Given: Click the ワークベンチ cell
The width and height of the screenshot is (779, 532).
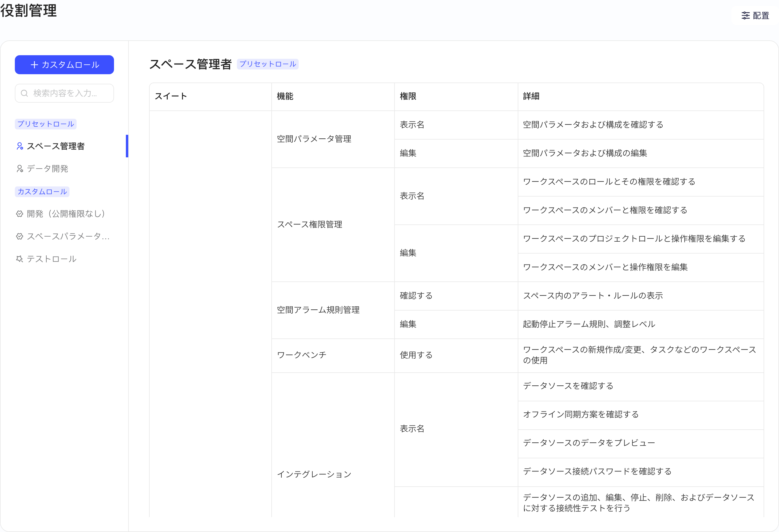Looking at the screenshot, I should (333, 355).
